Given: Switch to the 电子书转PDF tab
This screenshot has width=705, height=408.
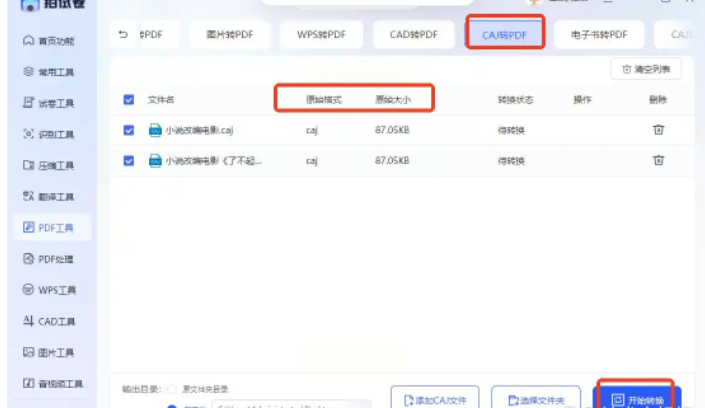Looking at the screenshot, I should click(599, 34).
